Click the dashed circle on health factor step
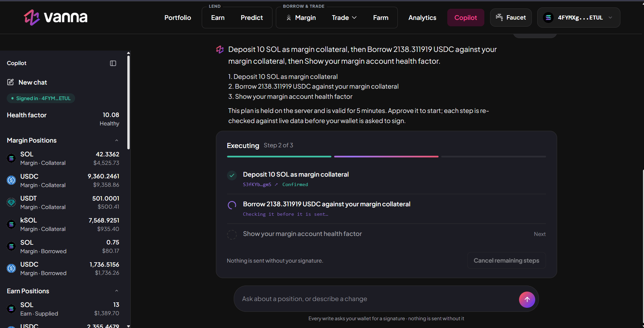The image size is (644, 328). pos(232,235)
